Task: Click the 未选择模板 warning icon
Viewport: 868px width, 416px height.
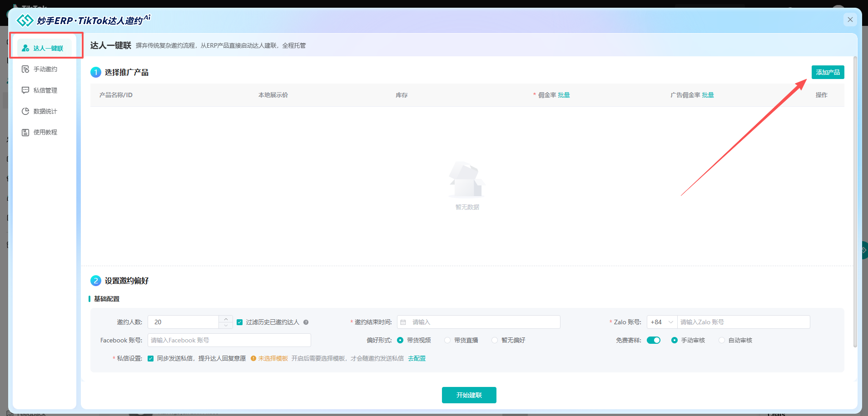Action: tap(253, 358)
